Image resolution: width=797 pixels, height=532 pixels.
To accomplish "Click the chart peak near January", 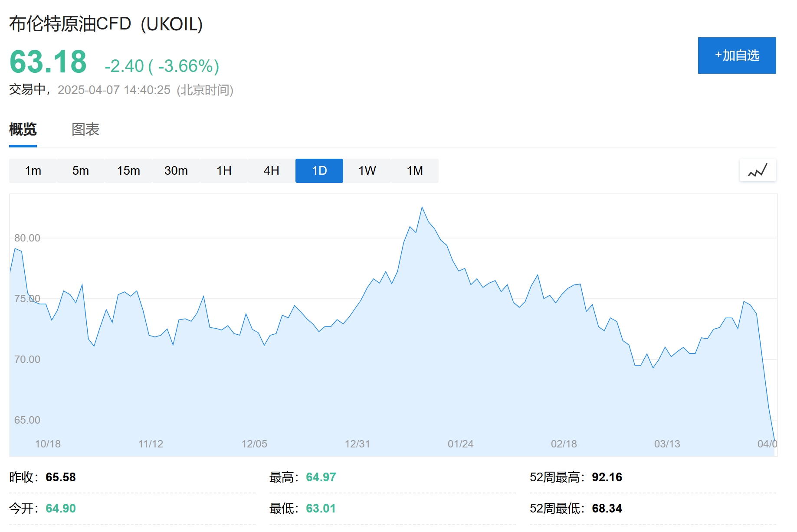I will click(x=422, y=208).
